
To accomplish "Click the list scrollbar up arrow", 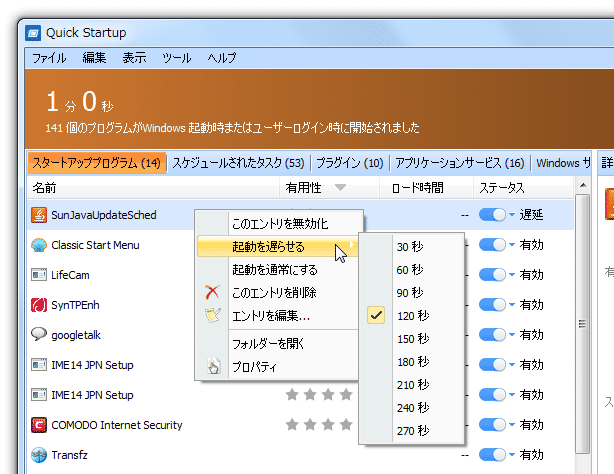I will (x=583, y=185).
